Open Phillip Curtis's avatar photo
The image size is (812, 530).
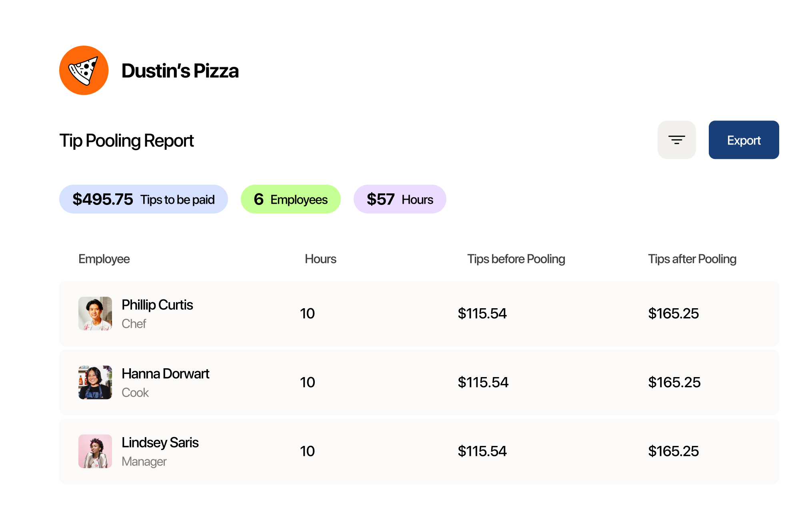[x=95, y=313]
